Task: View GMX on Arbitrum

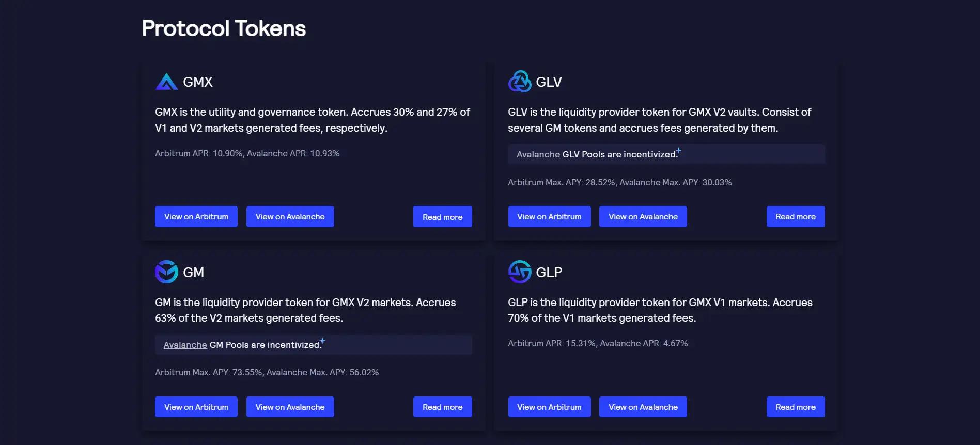Action: [x=196, y=217]
